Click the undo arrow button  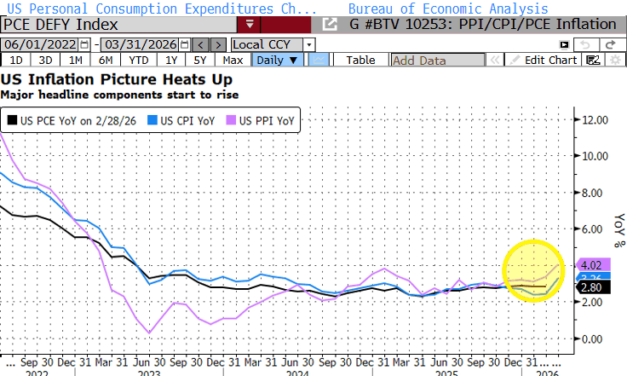(x=586, y=45)
